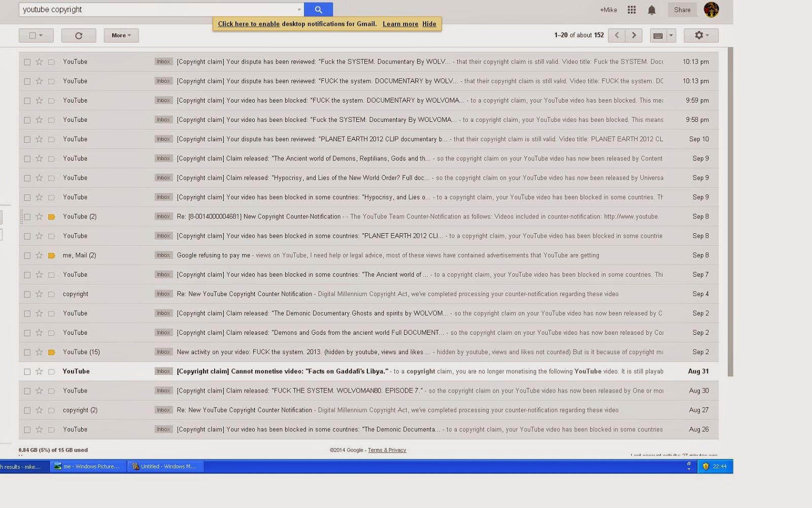Viewport: 812px width, 508px height.
Task: Toggle importance marker on Aug 26 Demonic Documenta email
Action: point(51,430)
